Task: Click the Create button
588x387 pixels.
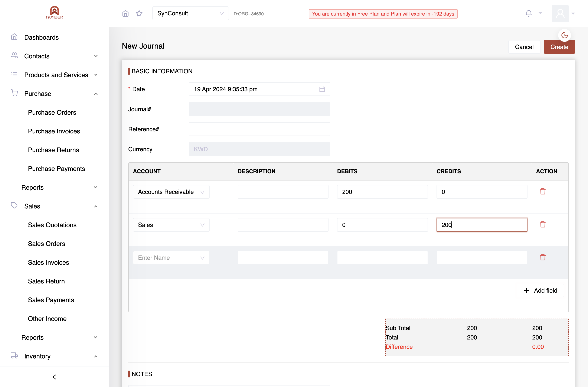Action: (559, 47)
